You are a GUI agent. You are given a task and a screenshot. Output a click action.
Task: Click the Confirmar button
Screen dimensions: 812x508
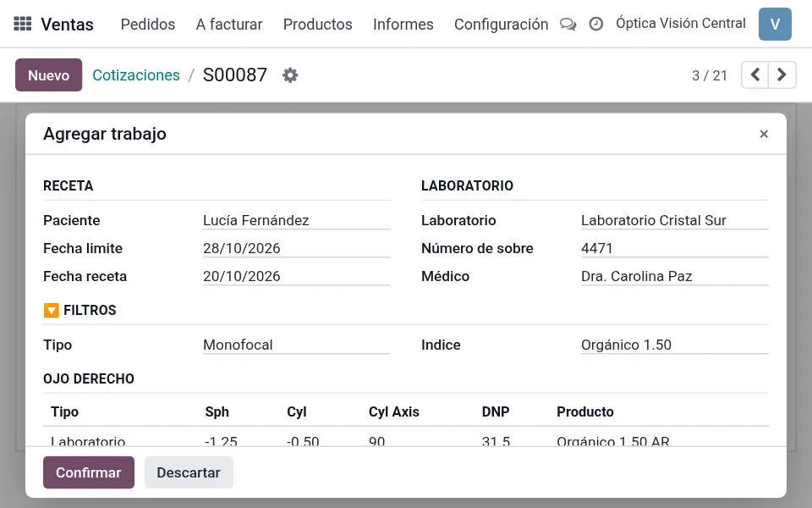click(x=89, y=472)
